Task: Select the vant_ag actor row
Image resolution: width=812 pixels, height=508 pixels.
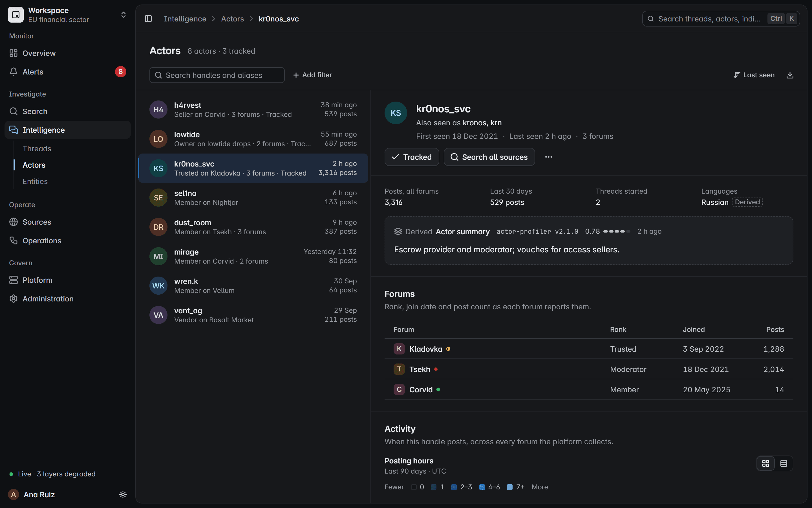Action: (x=253, y=315)
